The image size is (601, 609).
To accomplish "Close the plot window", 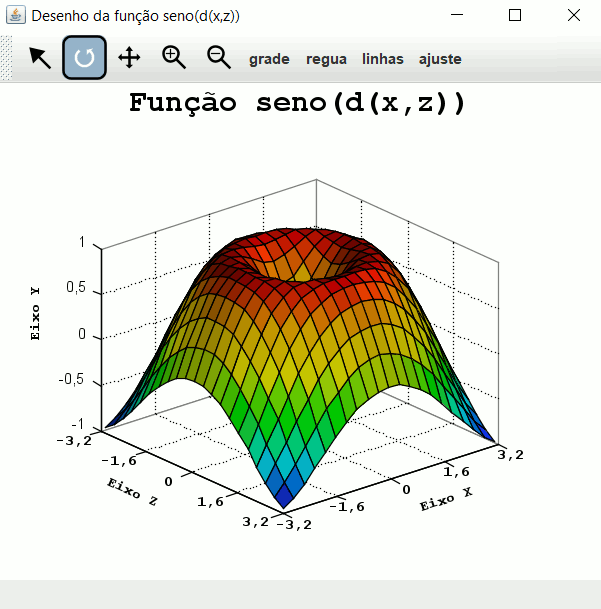I will tap(573, 15).
